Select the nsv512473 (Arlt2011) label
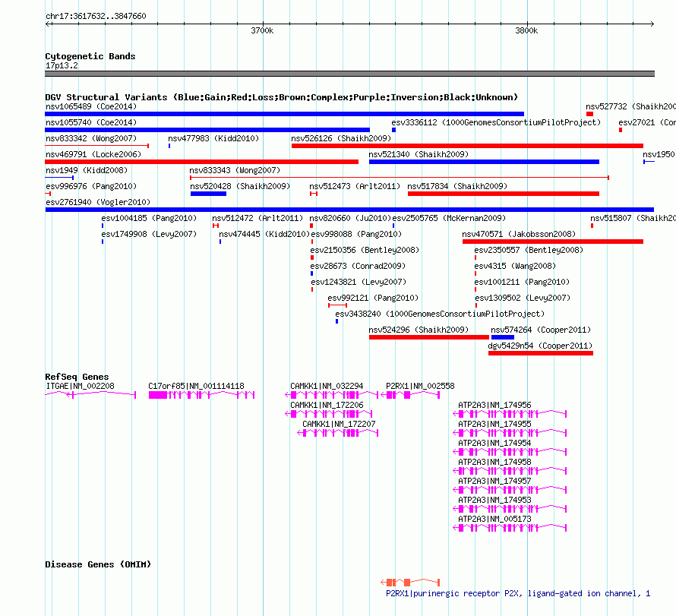The width and height of the screenshot is (676, 616). click(355, 186)
